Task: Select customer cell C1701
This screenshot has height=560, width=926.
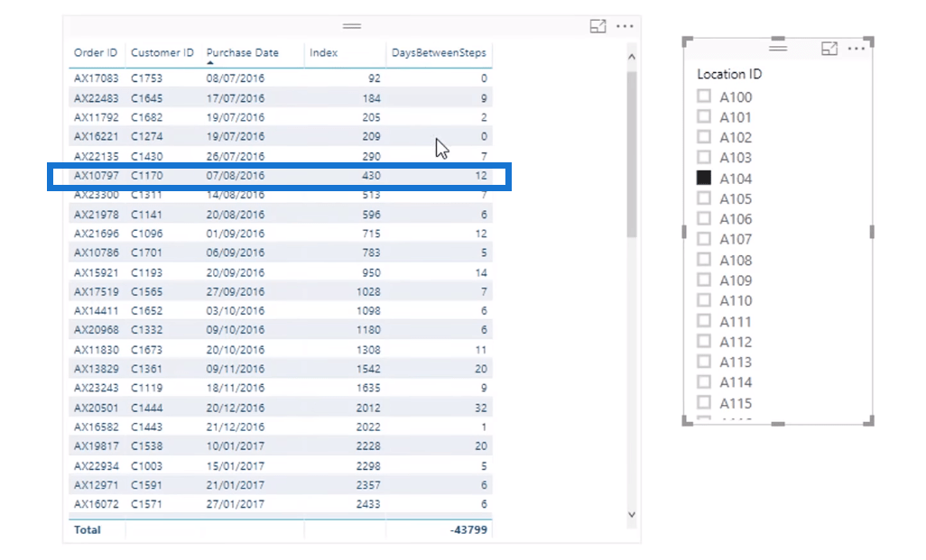Action: [x=146, y=252]
